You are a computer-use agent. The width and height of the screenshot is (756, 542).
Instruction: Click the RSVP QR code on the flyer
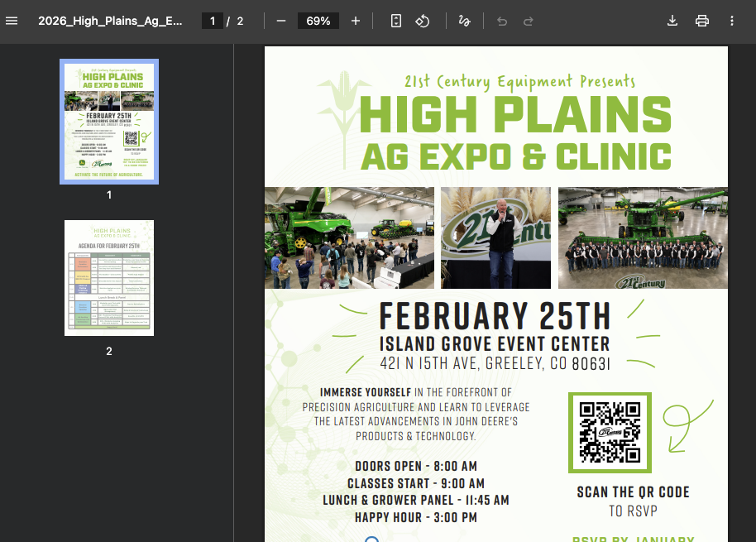coord(610,432)
